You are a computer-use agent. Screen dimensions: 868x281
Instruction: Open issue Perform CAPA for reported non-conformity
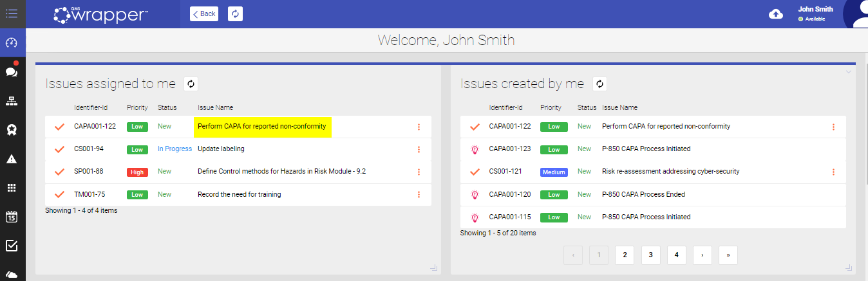(x=262, y=127)
